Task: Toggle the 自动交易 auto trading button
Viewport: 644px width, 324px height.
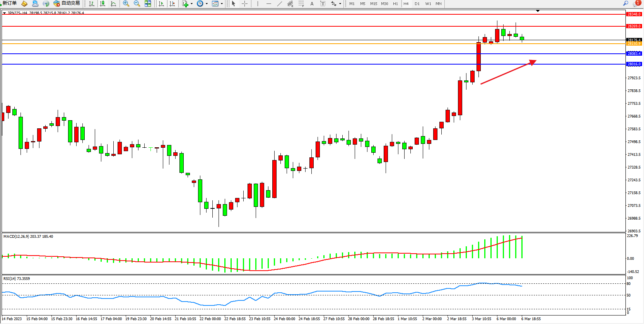Action: [x=67, y=3]
